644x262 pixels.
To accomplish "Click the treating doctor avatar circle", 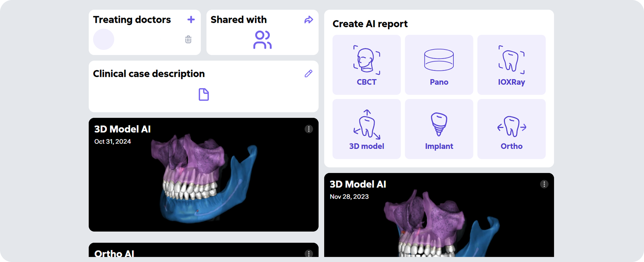I will 104,40.
